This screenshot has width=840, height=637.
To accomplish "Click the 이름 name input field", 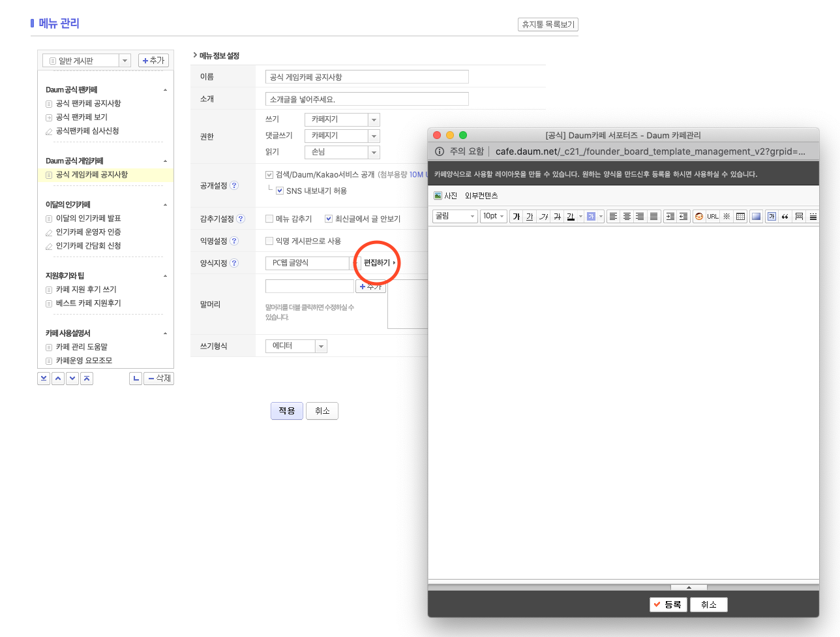I will click(367, 77).
